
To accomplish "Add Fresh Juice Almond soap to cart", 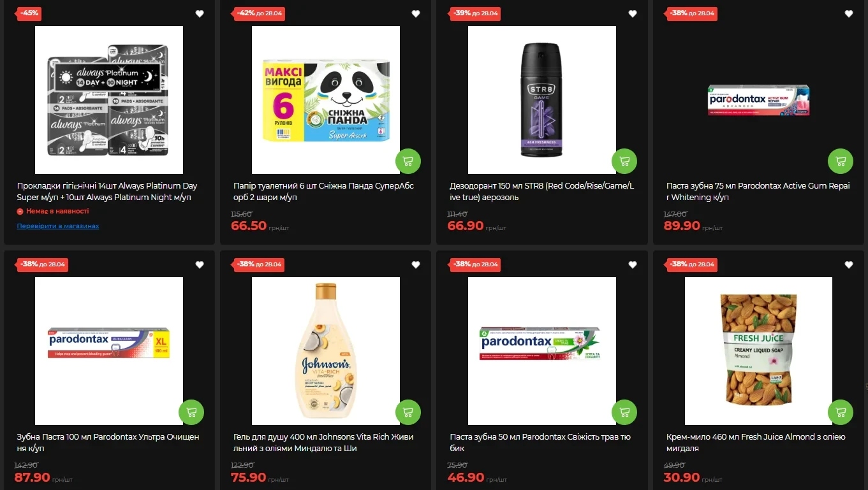I will pos(841,412).
